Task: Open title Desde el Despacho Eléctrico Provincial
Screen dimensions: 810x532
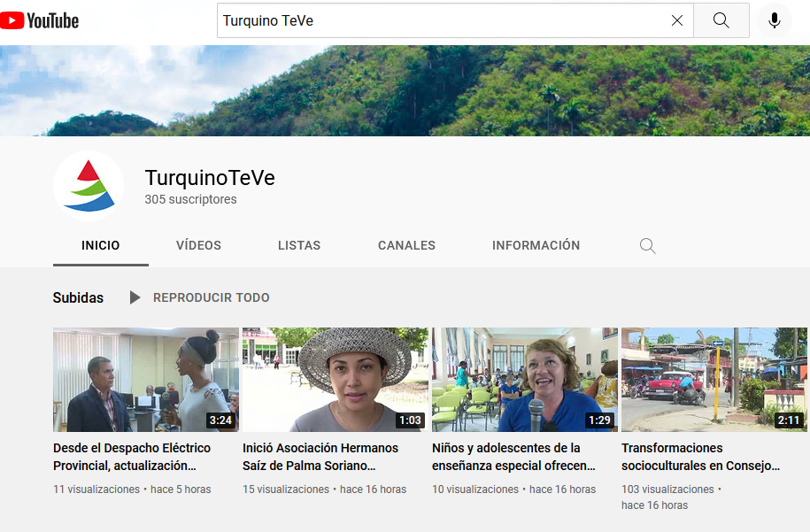Action: click(132, 457)
